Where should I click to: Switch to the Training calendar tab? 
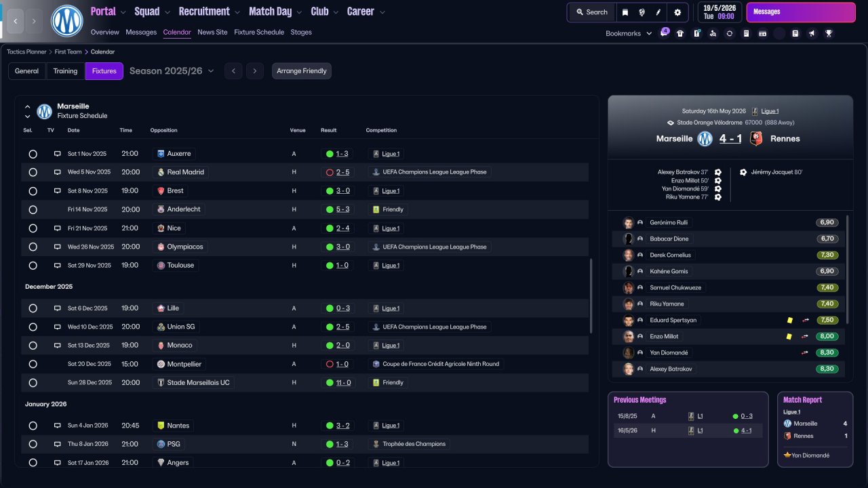point(66,71)
